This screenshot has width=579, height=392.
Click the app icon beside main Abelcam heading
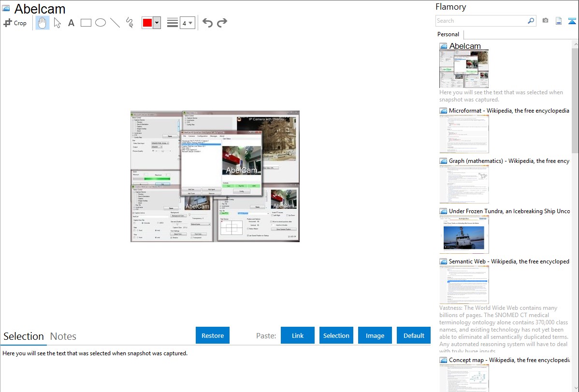pos(6,8)
